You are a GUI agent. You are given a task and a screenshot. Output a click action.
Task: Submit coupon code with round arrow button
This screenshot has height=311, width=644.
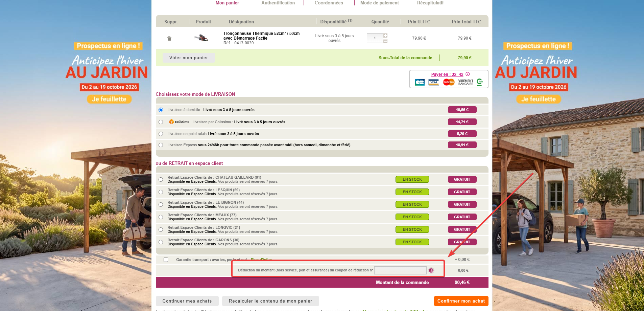[x=431, y=270]
